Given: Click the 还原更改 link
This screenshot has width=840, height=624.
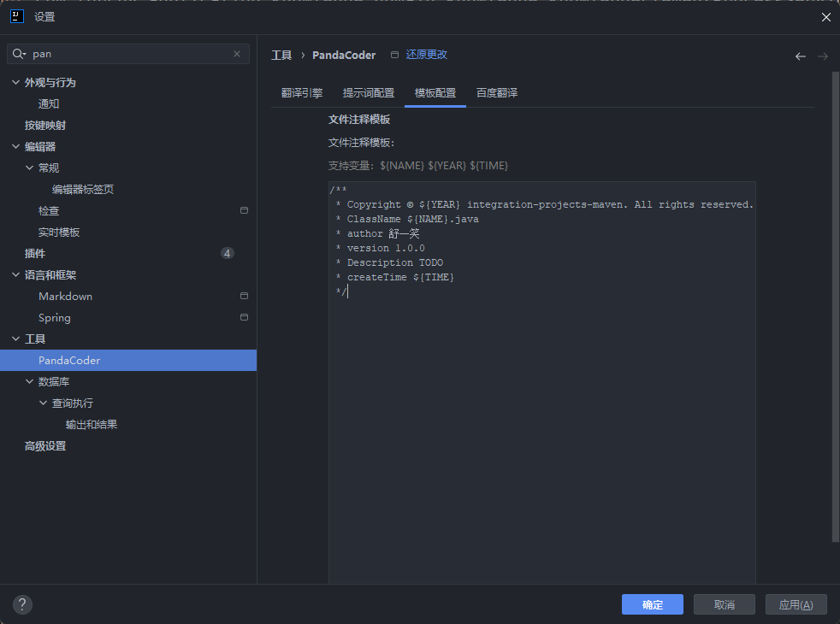Looking at the screenshot, I should (x=427, y=55).
